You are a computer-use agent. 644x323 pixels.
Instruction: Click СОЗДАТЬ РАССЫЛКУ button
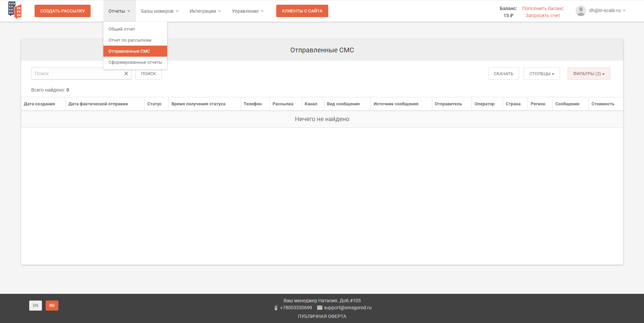(62, 11)
